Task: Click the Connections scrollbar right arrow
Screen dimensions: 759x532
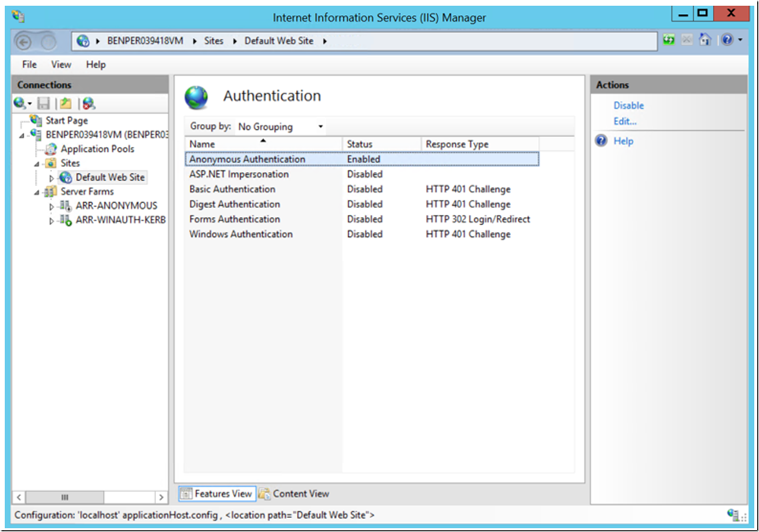Action: click(x=161, y=497)
